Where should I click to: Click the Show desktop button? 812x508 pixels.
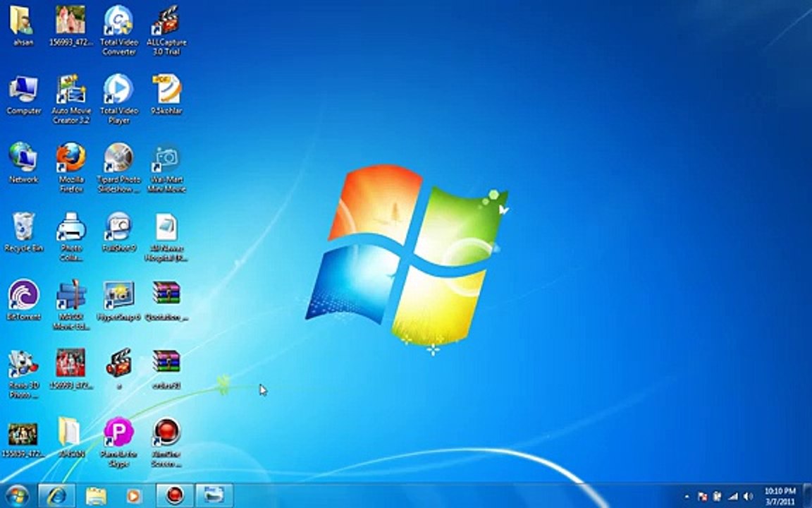tap(807, 496)
